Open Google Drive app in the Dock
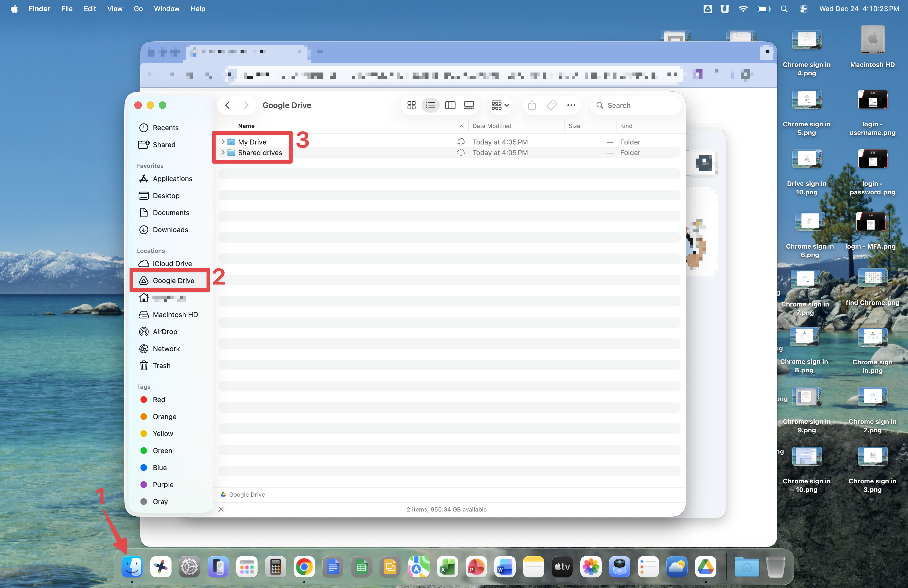Viewport: 908px width, 588px height. (705, 567)
